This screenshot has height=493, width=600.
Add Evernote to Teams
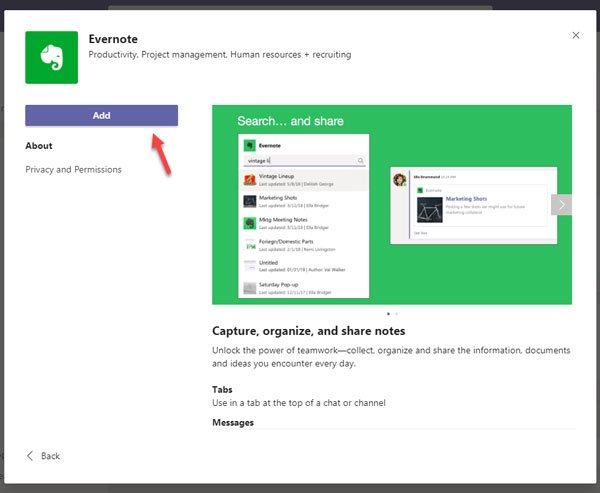(101, 116)
